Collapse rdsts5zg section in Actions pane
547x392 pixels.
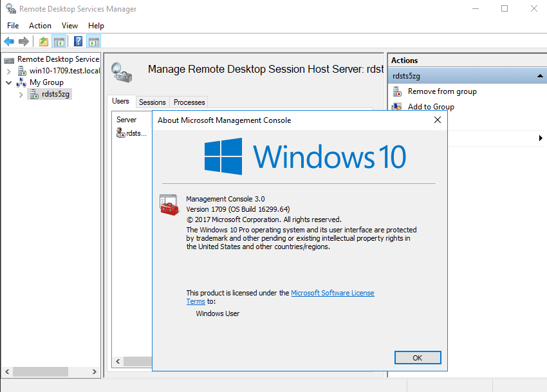coord(540,76)
